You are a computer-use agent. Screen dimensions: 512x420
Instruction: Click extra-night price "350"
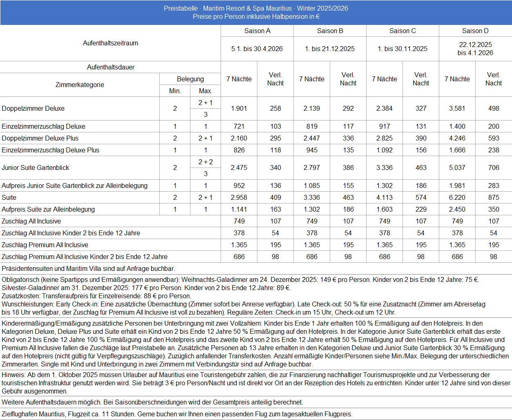[494, 209]
